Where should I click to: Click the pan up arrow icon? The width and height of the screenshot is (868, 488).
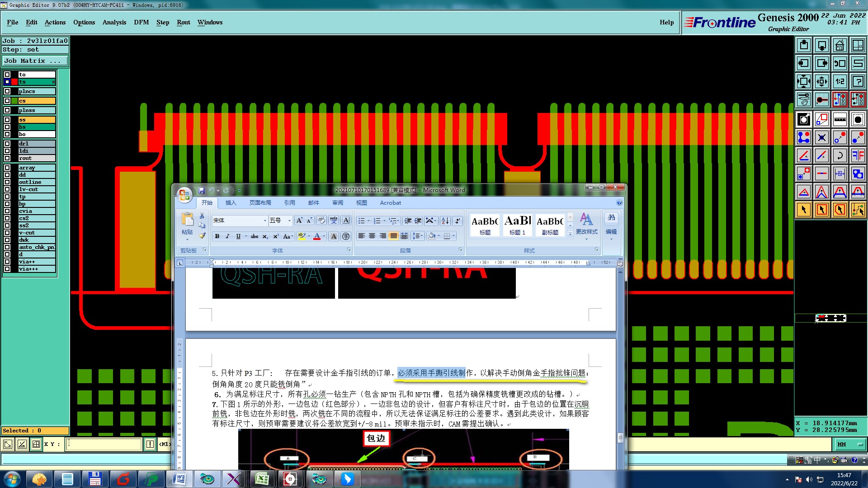click(804, 45)
